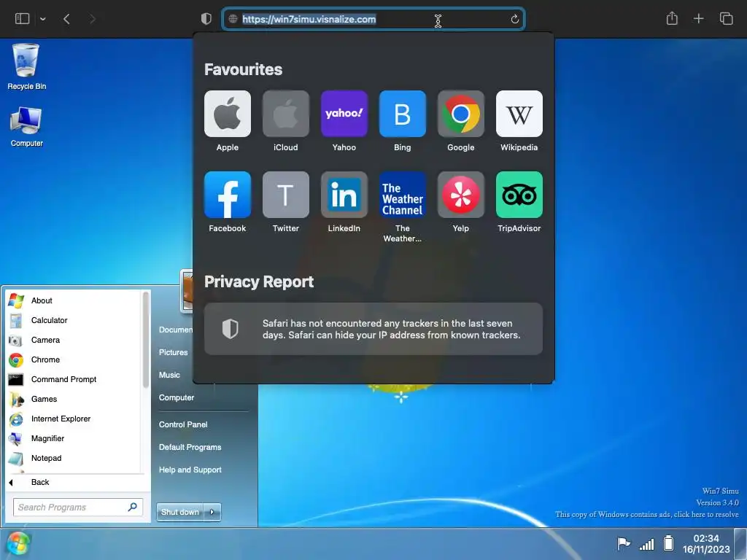Image resolution: width=747 pixels, height=560 pixels.
Task: Open the Facebook favourite
Action: pyautogui.click(x=228, y=195)
